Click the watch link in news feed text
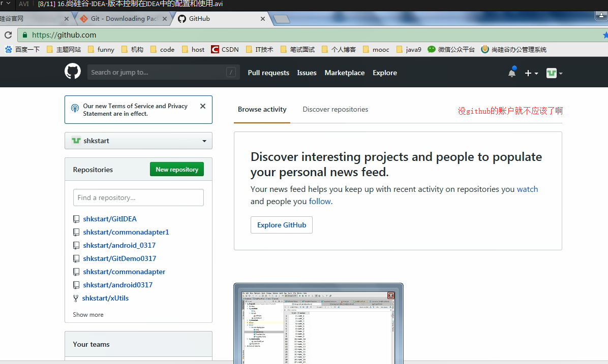 [527, 189]
